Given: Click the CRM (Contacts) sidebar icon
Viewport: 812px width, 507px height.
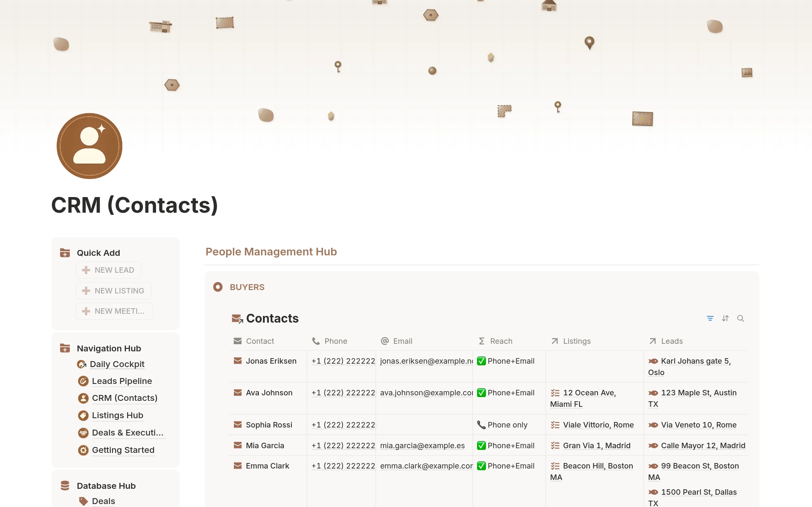Looking at the screenshot, I should (83, 398).
